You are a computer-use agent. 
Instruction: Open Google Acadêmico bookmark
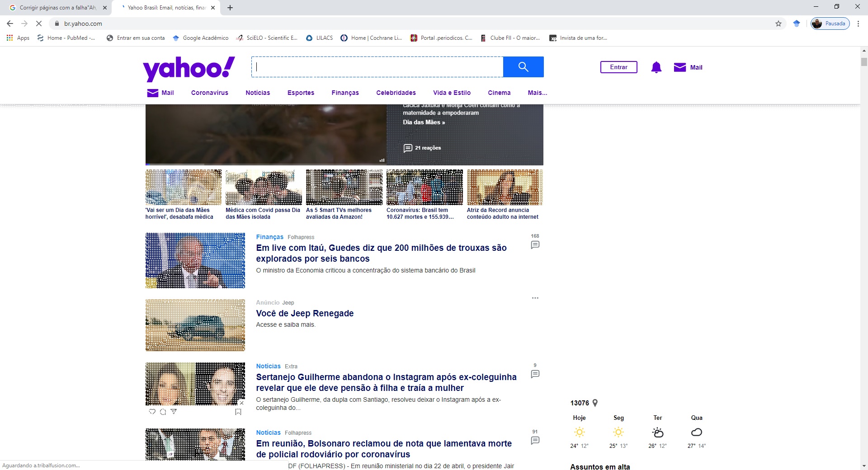point(201,38)
